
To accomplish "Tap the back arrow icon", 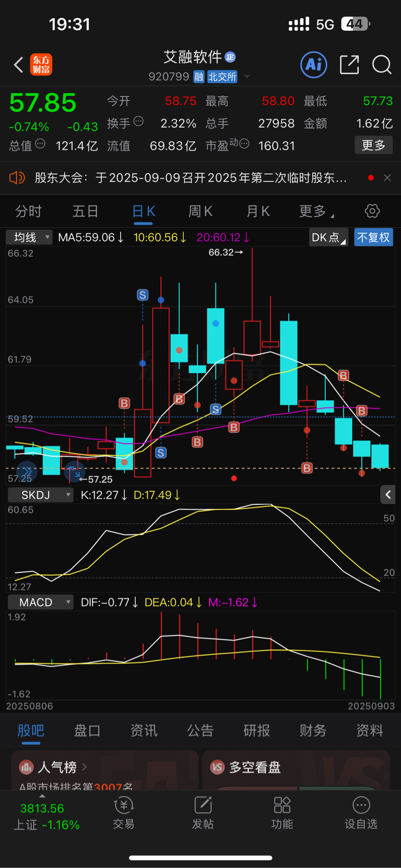I will point(19,65).
